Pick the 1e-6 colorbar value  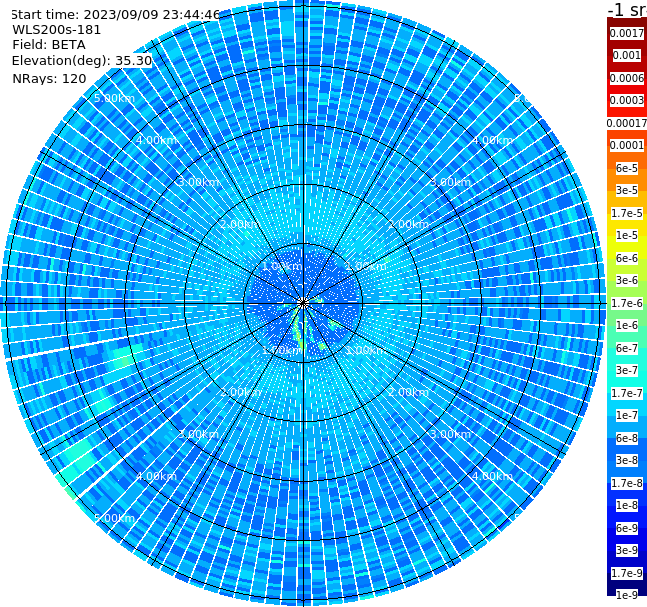point(627,325)
